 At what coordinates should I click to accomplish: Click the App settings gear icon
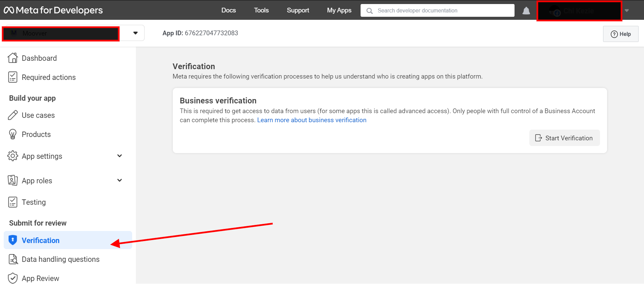[x=13, y=156]
